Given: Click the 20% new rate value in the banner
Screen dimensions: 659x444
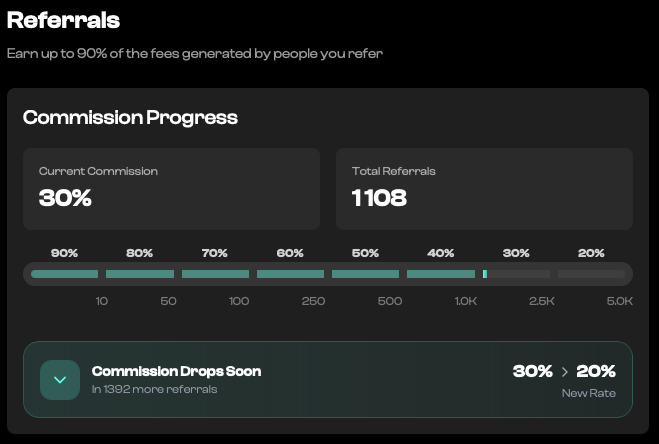Looking at the screenshot, I should 596,371.
